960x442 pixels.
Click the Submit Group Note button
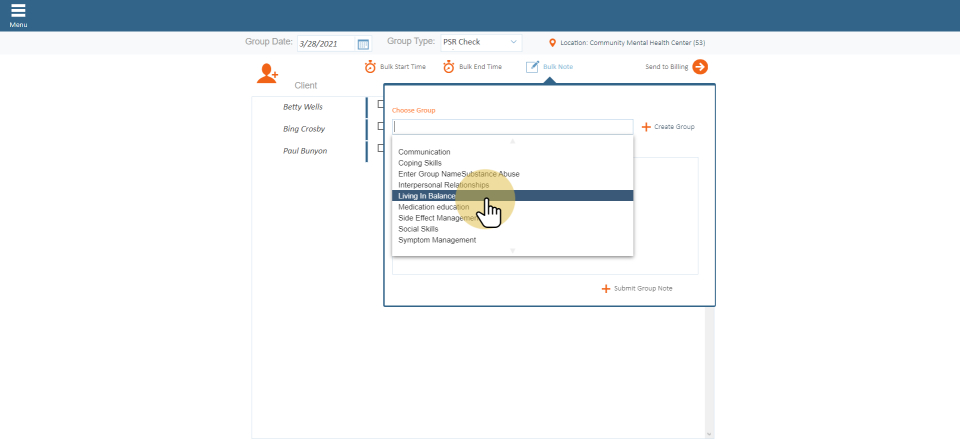(x=637, y=288)
